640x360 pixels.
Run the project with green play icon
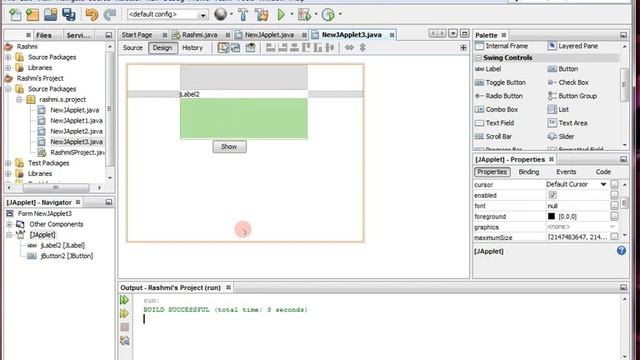pos(281,15)
